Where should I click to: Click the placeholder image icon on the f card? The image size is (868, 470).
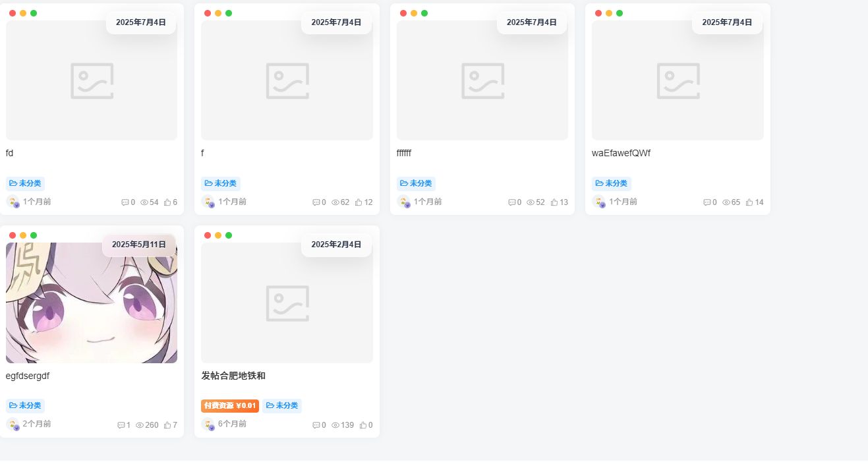tap(287, 80)
